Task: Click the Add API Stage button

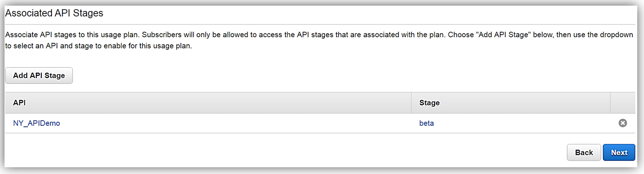Action: pos(39,76)
